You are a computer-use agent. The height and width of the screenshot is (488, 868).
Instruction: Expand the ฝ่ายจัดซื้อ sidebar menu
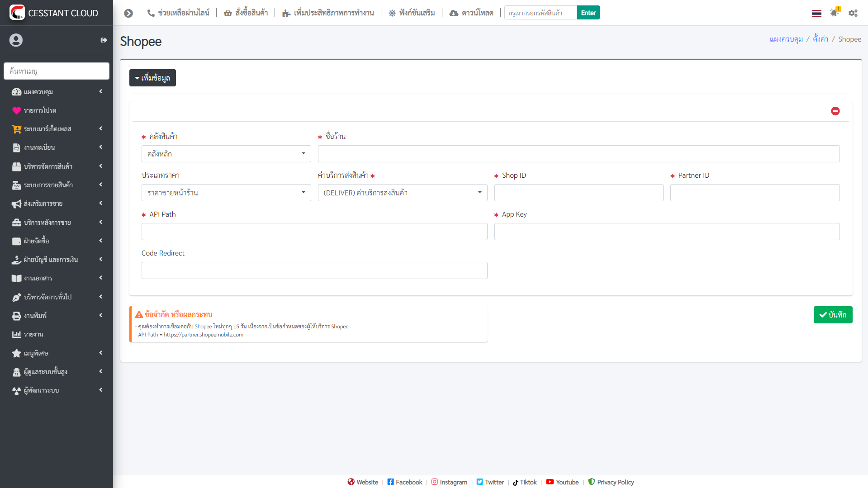pyautogui.click(x=57, y=241)
